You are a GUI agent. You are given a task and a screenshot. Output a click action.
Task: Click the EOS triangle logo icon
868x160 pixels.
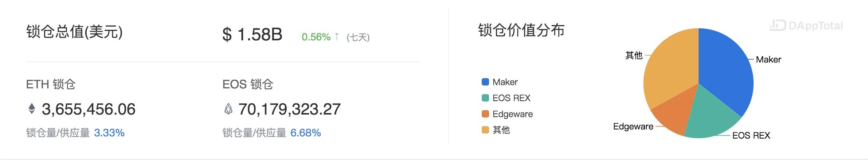(x=228, y=109)
